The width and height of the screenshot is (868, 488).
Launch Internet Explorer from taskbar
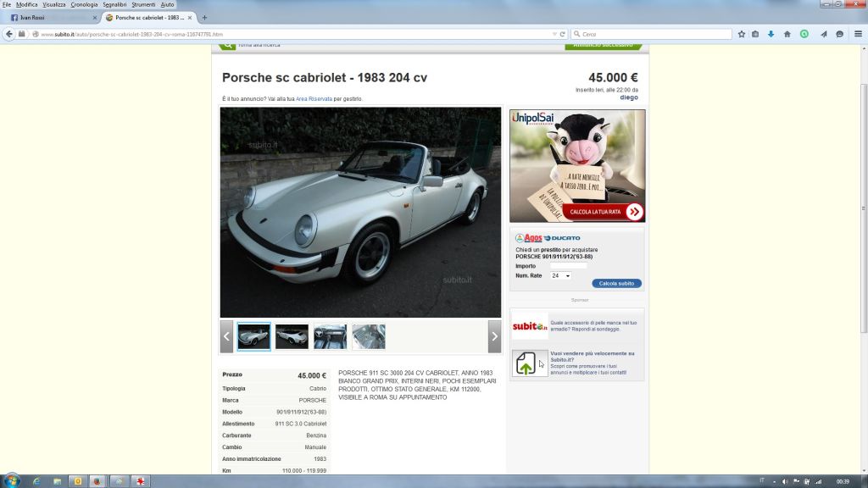coord(36,481)
